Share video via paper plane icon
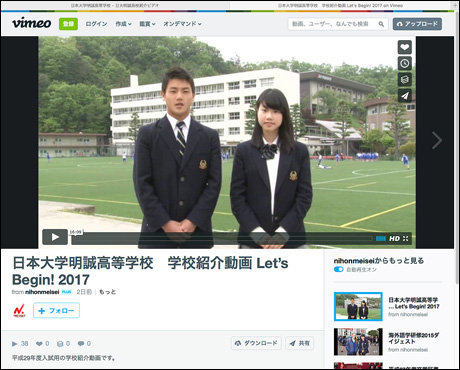Image resolution: width=460 pixels, height=370 pixels. pyautogui.click(x=405, y=96)
